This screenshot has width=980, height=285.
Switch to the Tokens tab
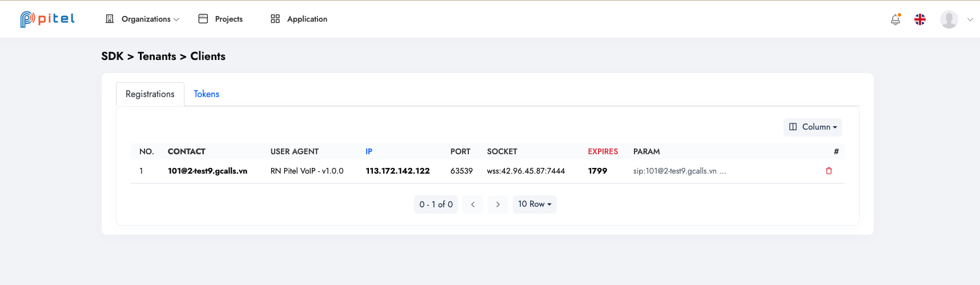(206, 94)
